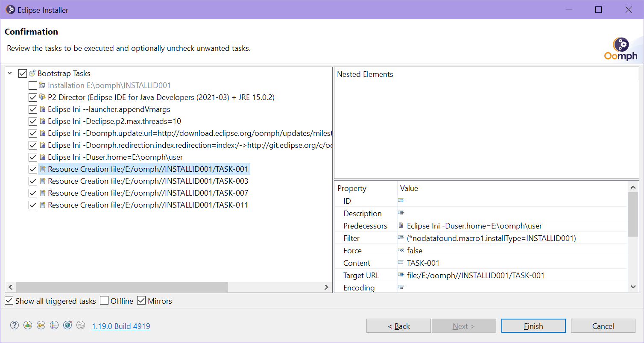The width and height of the screenshot is (644, 343).
Task: Click the redirection.index row icon
Action: [x=42, y=145]
